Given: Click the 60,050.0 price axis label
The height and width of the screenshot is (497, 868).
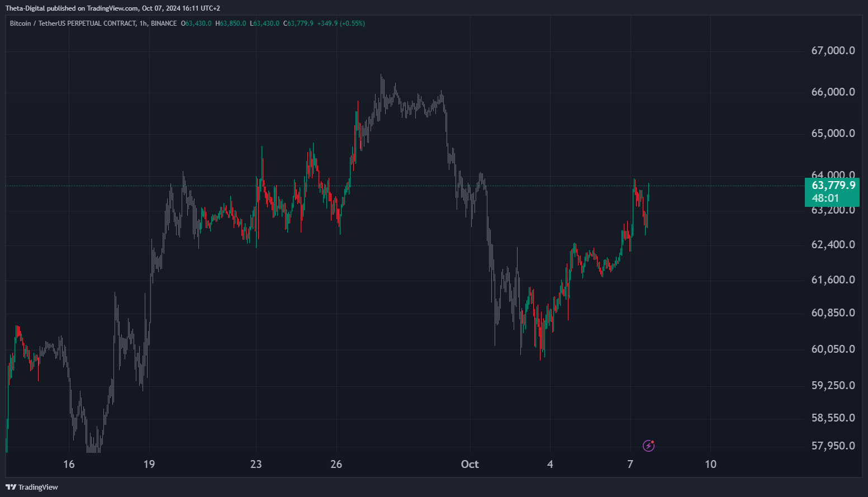Looking at the screenshot, I should tap(833, 349).
